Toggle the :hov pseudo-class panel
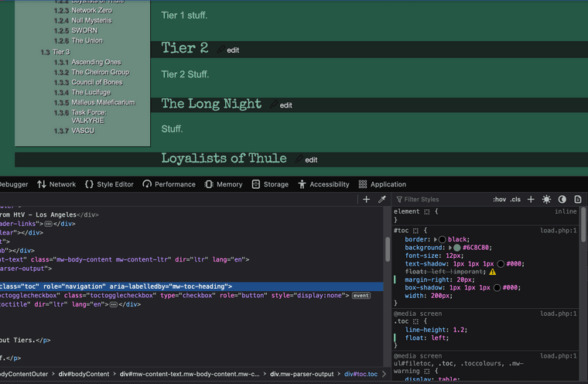588x384 pixels. tap(500, 200)
